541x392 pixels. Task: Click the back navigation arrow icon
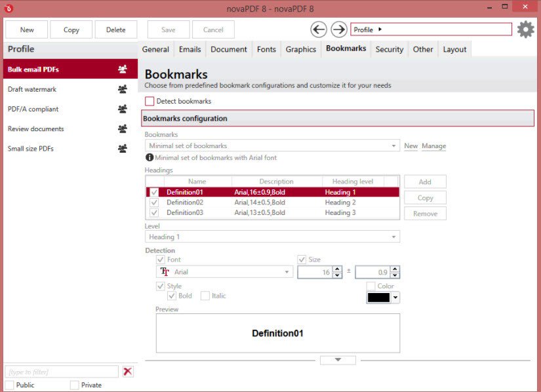[x=319, y=29]
